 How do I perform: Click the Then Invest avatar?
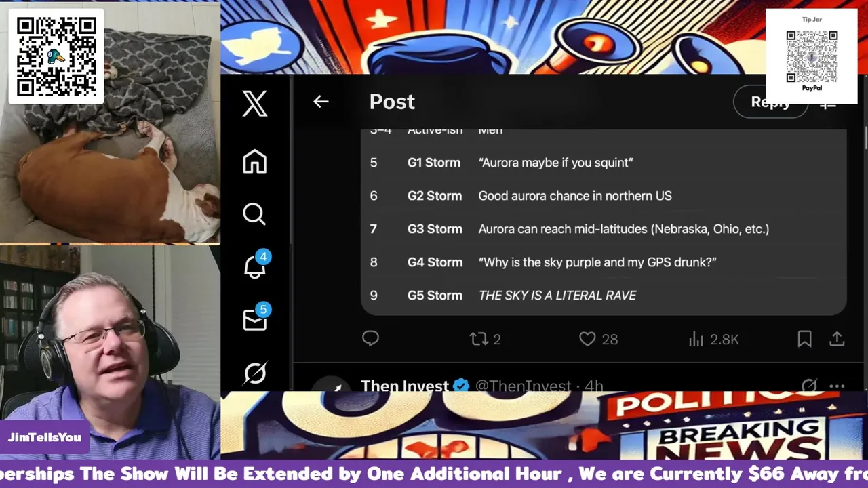tap(331, 385)
